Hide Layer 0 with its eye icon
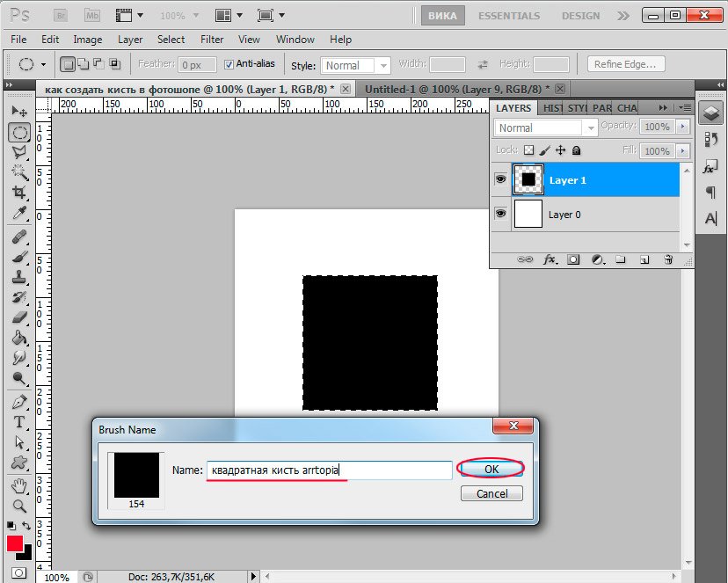Image resolution: width=728 pixels, height=583 pixels. click(x=500, y=213)
